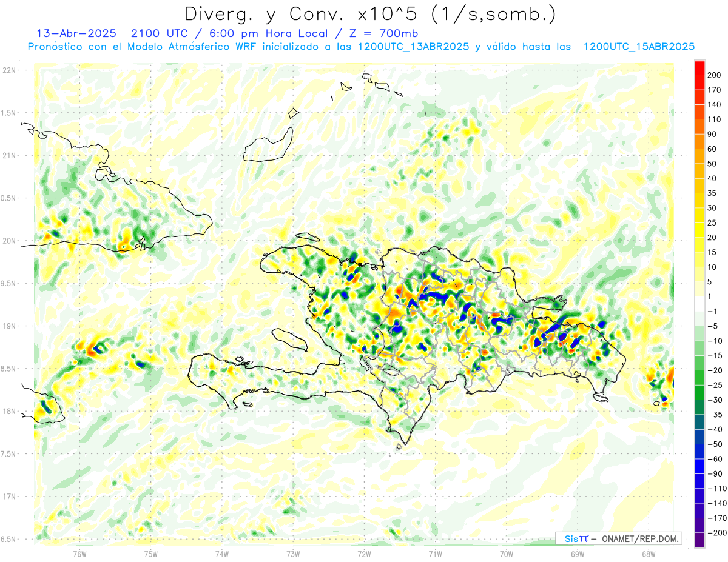Click the longitude label "72W"
The width and height of the screenshot is (728, 562).
[x=364, y=554]
